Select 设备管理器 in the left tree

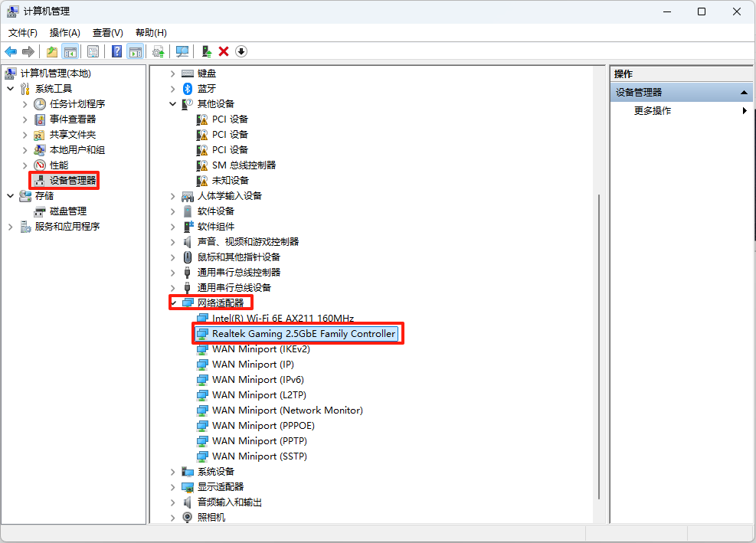point(73,181)
